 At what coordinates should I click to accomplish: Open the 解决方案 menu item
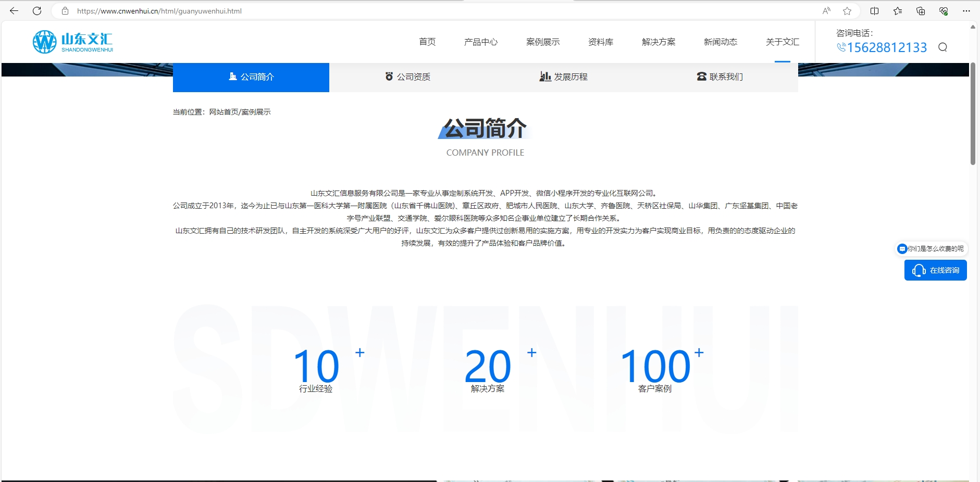pyautogui.click(x=659, y=42)
